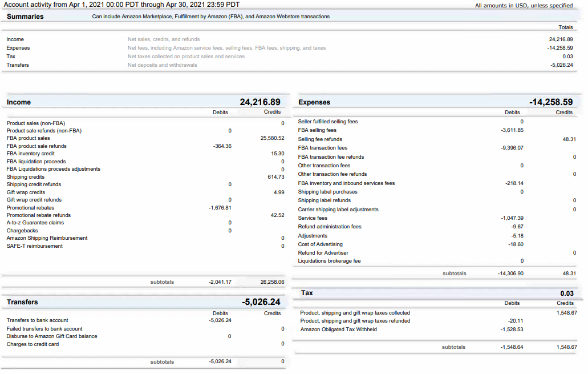The image size is (588, 374).
Task: Click Expenses summary total -14,258.59
Action: click(x=560, y=48)
